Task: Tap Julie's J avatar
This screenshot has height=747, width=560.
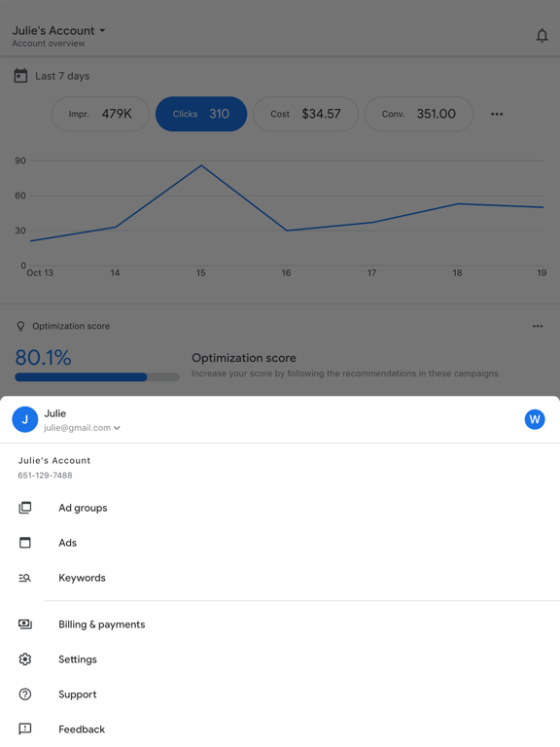Action: [24, 419]
